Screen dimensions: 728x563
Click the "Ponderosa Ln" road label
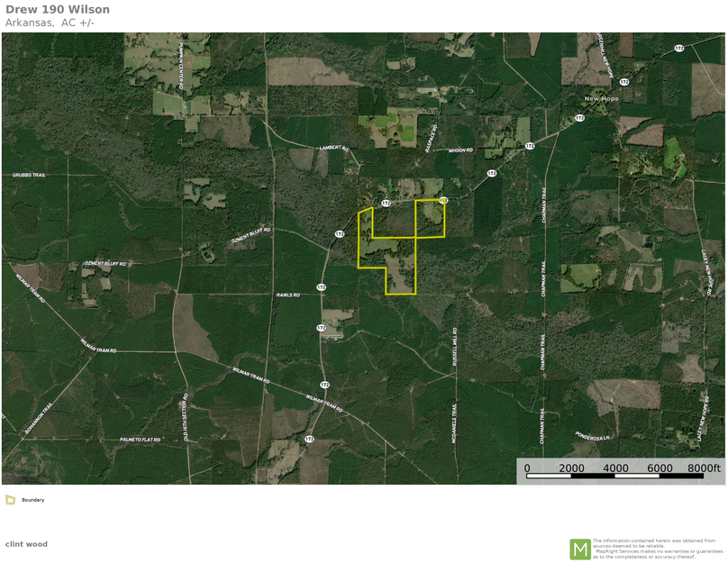[592, 436]
